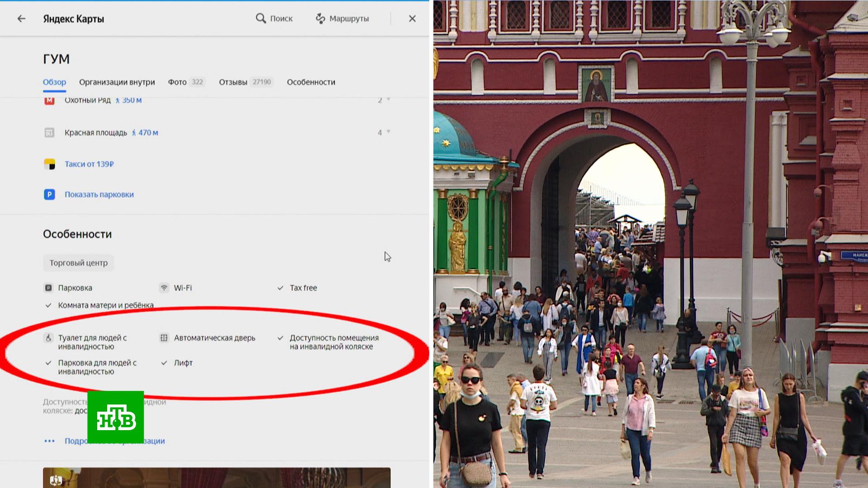868x488 pixels.
Task: Open the Отзывы tab
Action: tap(233, 82)
